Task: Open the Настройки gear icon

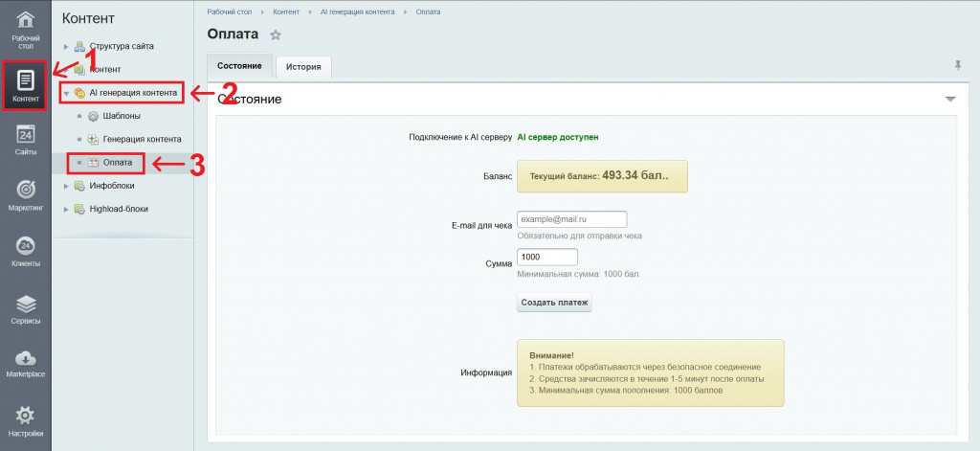Action: coord(26,421)
